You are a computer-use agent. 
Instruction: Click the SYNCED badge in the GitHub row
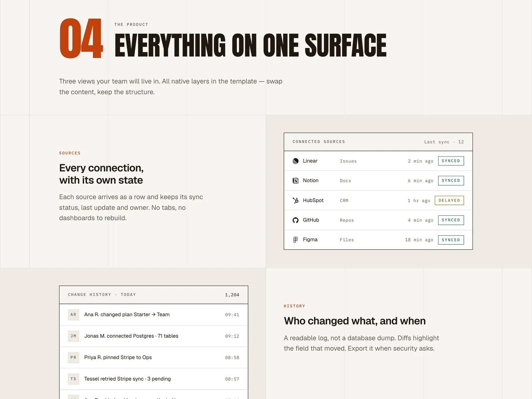(x=451, y=220)
